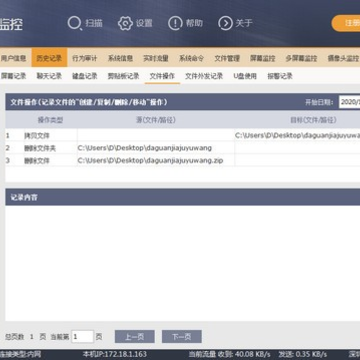Click the 扫描 scan magnifier icon

click(x=75, y=23)
